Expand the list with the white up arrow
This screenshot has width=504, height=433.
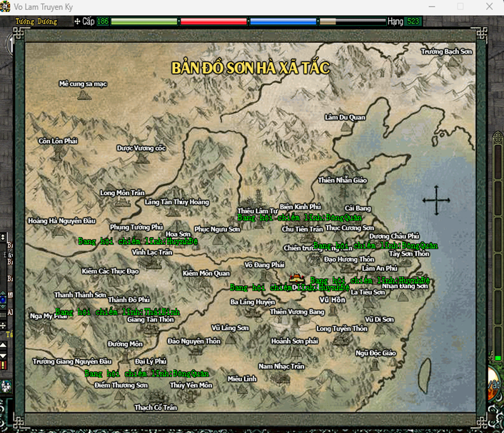tap(3, 345)
